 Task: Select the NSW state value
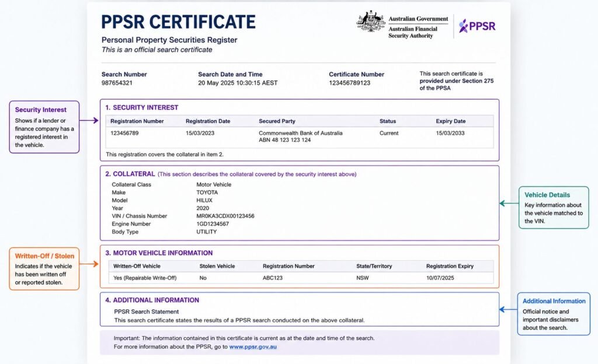click(x=363, y=278)
